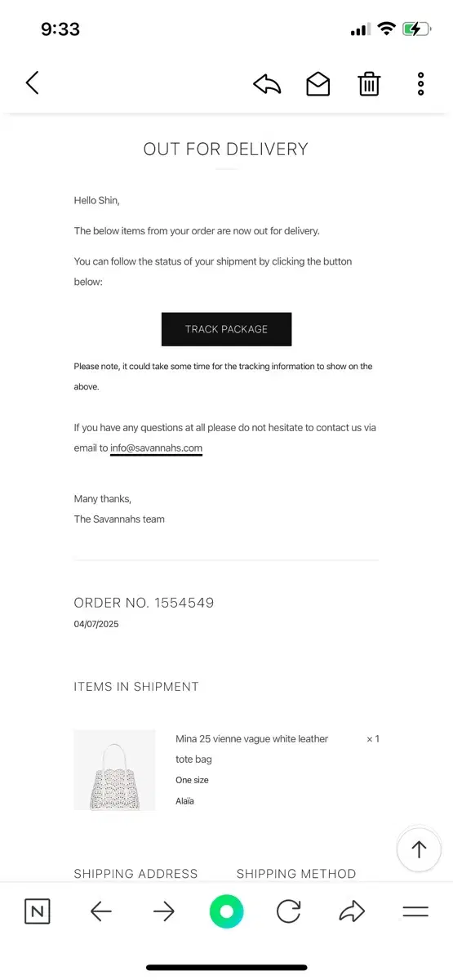This screenshot has width=453, height=980.
Task: Click the TRACK PACKAGE button
Action: point(226,329)
